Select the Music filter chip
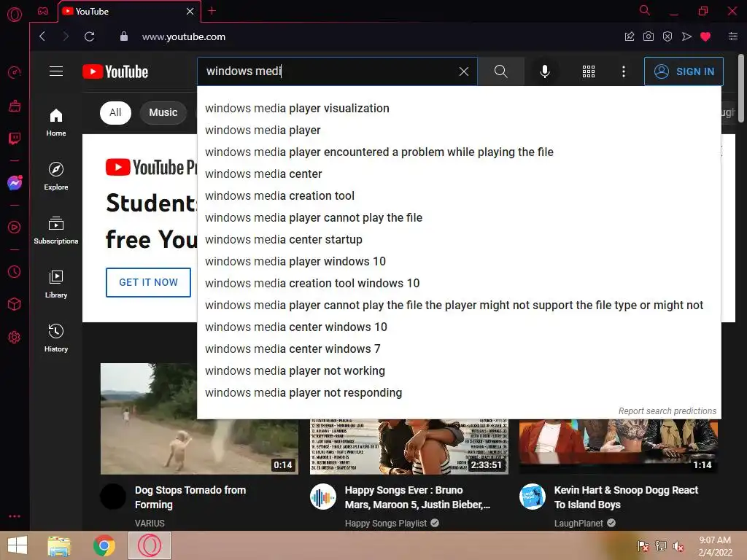The width and height of the screenshot is (747, 560). point(163,113)
